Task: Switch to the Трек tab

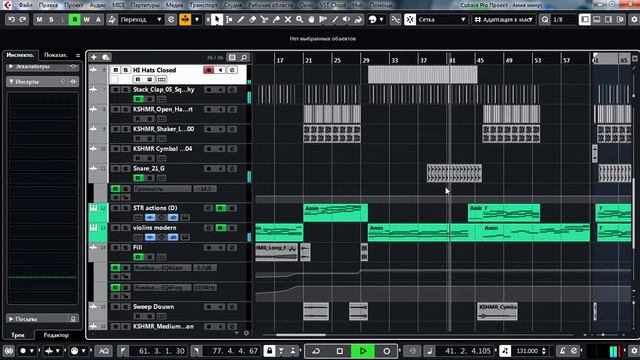Action: [x=18, y=335]
